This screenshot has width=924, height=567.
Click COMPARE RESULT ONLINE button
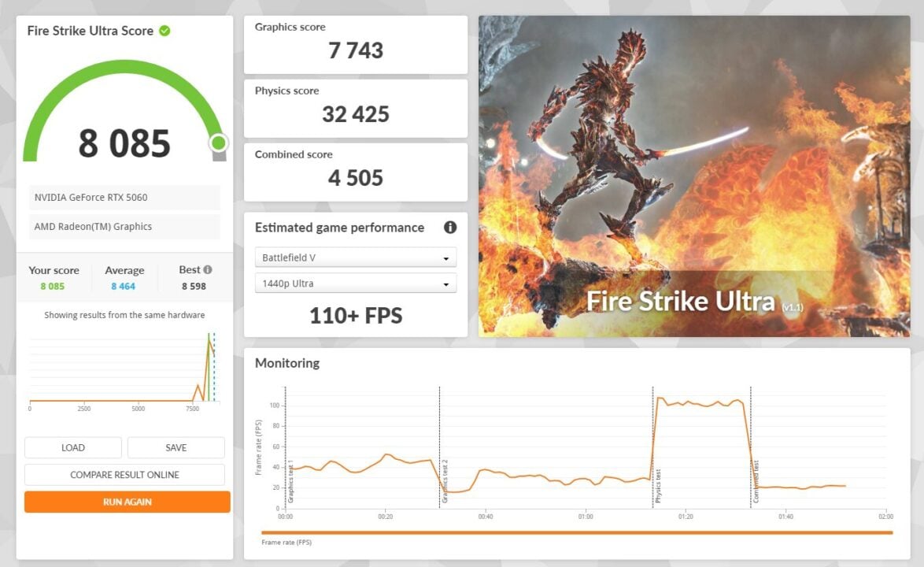(x=124, y=474)
